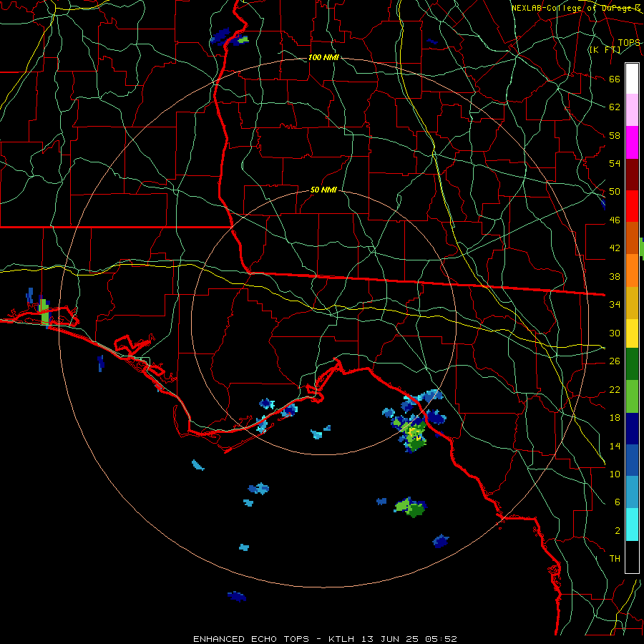Screen dimensions: 644x644
Task: Click the legend value "66"
Action: click(x=615, y=79)
